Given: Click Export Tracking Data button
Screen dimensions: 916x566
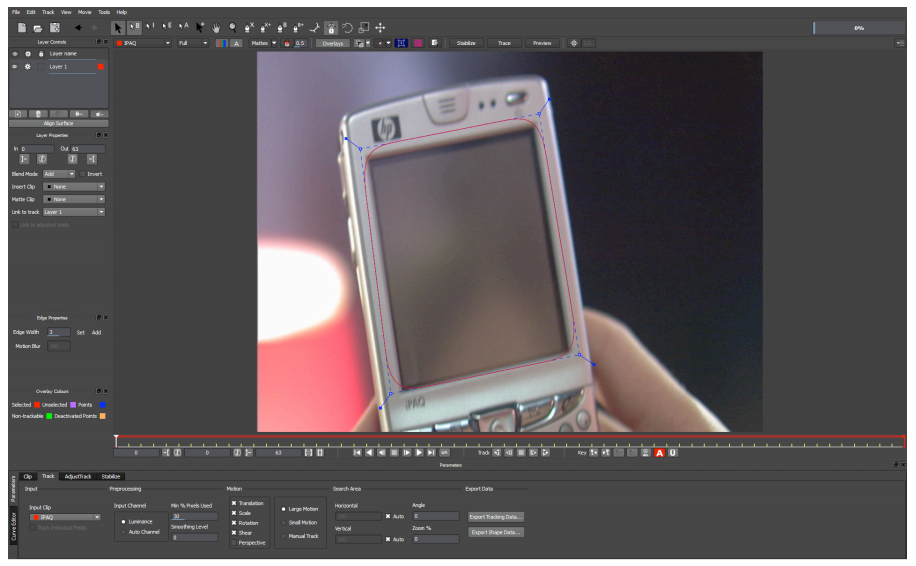Looking at the screenshot, I should coord(495,517).
